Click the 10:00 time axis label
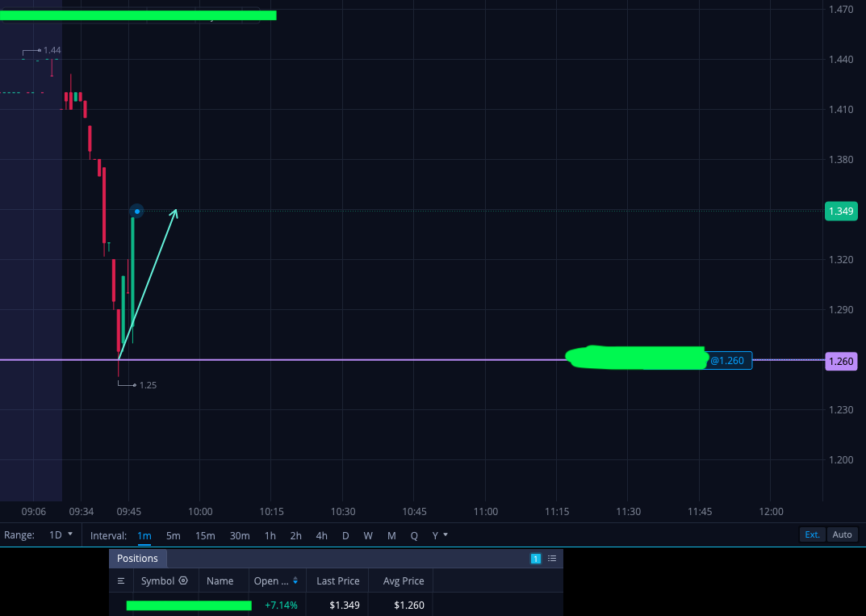 click(x=200, y=512)
